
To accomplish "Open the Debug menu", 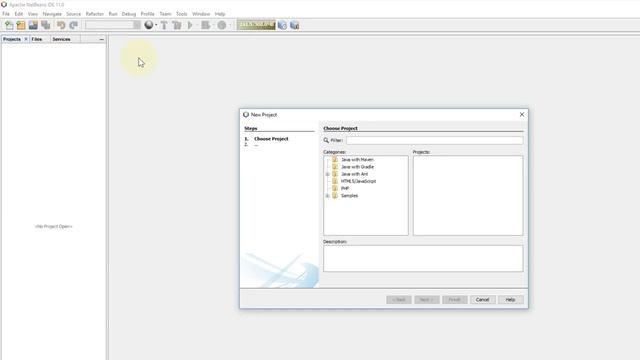I will (x=129, y=14).
